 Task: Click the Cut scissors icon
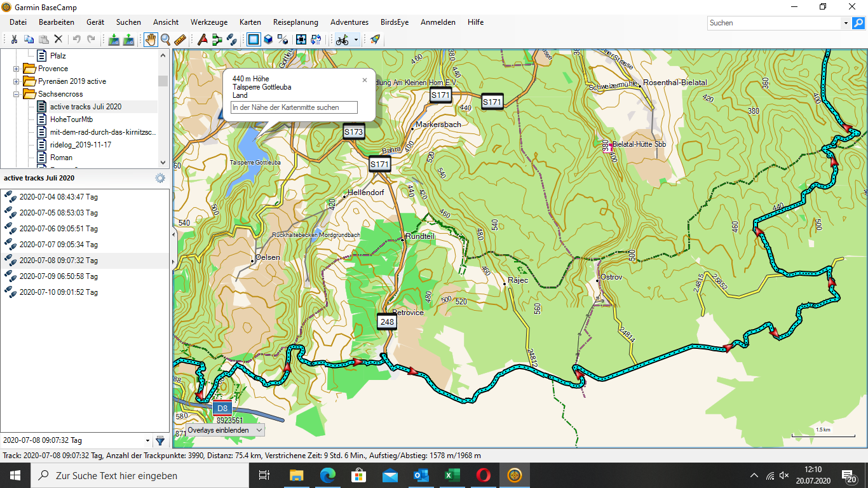(x=13, y=39)
